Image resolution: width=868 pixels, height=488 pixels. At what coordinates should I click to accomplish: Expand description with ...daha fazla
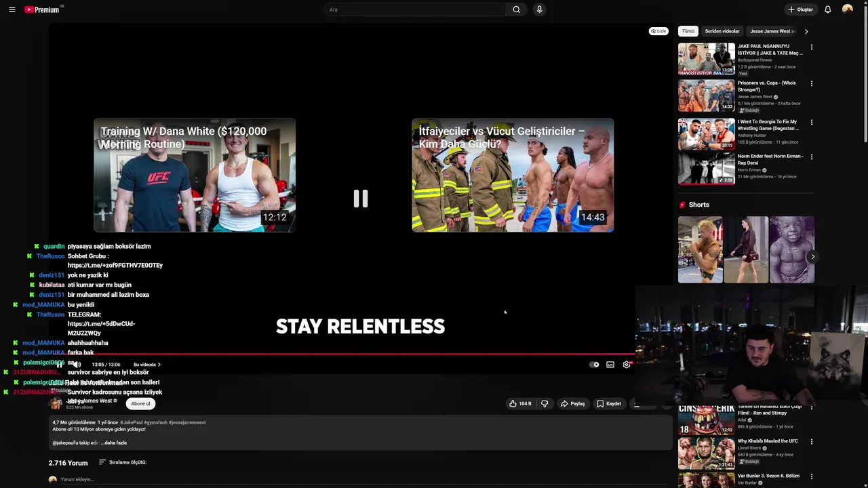114,443
